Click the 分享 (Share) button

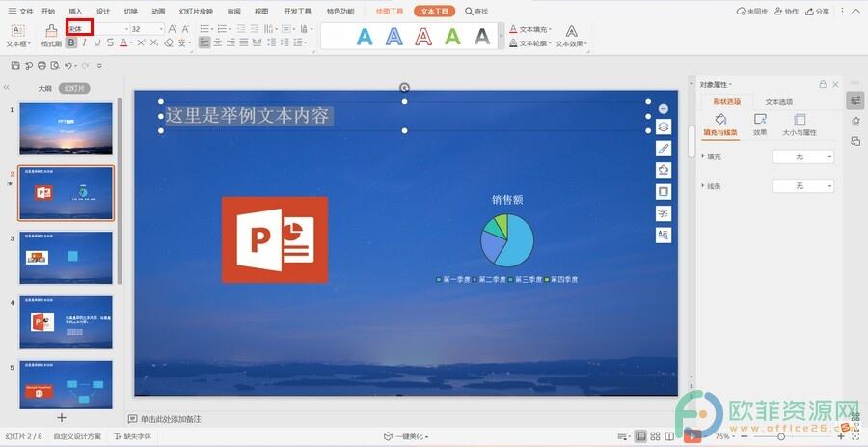(x=818, y=11)
